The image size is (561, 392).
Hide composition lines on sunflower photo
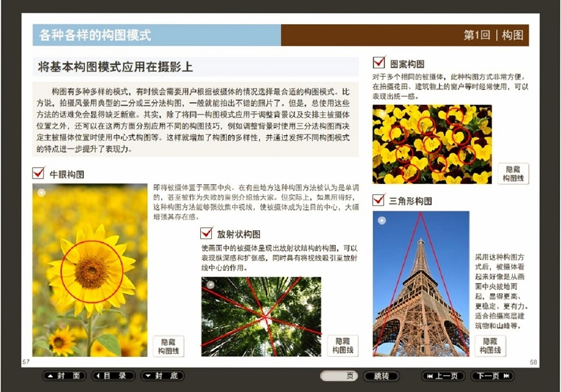coord(168,346)
